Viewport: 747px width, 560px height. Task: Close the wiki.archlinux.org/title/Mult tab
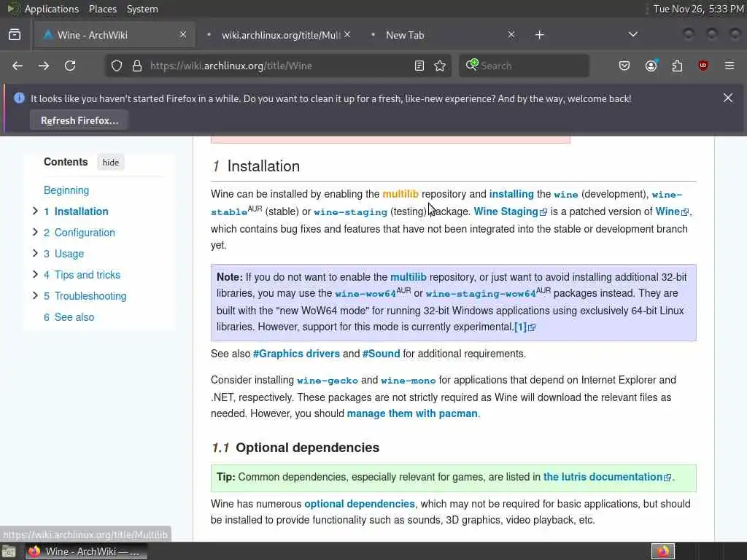pyautogui.click(x=347, y=34)
